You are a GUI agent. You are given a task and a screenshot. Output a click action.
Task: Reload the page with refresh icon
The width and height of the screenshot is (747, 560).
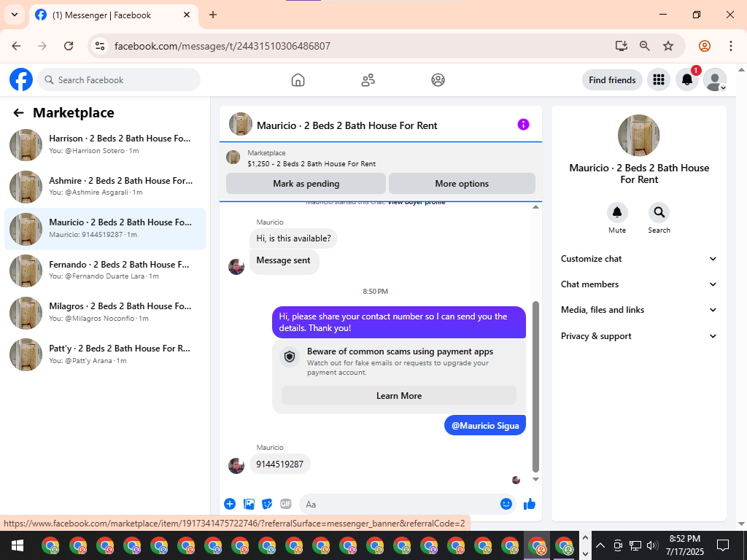tap(69, 46)
